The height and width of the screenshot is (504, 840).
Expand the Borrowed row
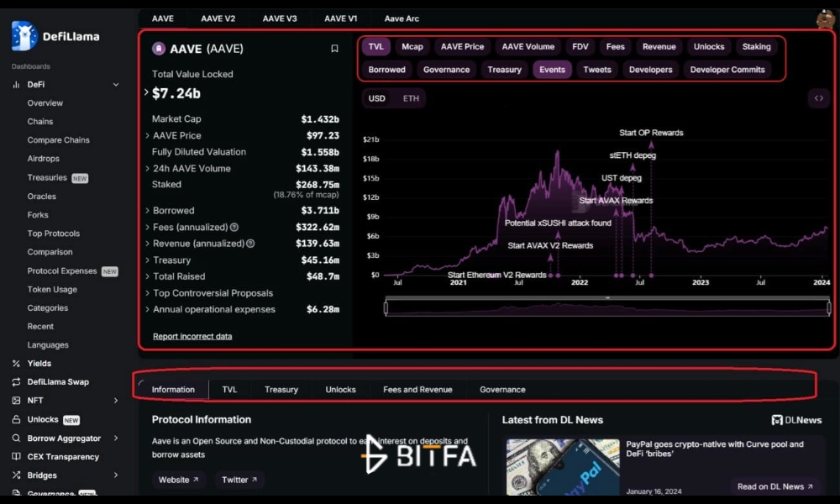[x=147, y=211]
